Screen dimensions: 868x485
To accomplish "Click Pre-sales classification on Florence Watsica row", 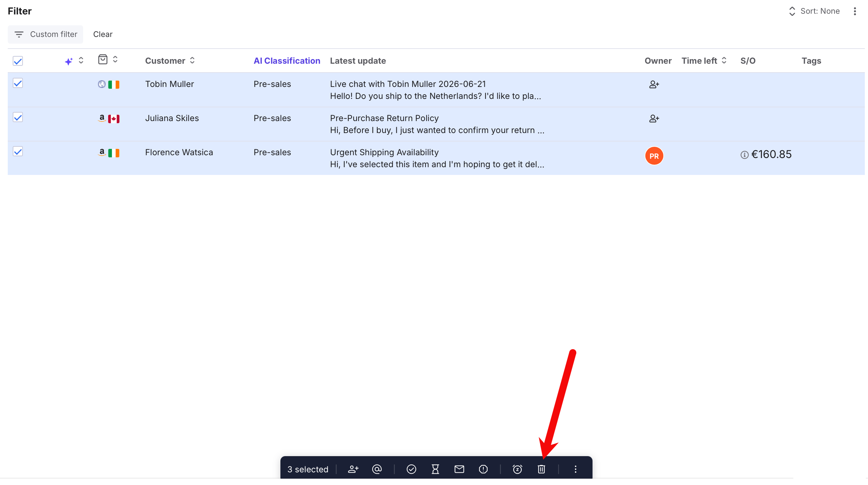I will tap(272, 152).
